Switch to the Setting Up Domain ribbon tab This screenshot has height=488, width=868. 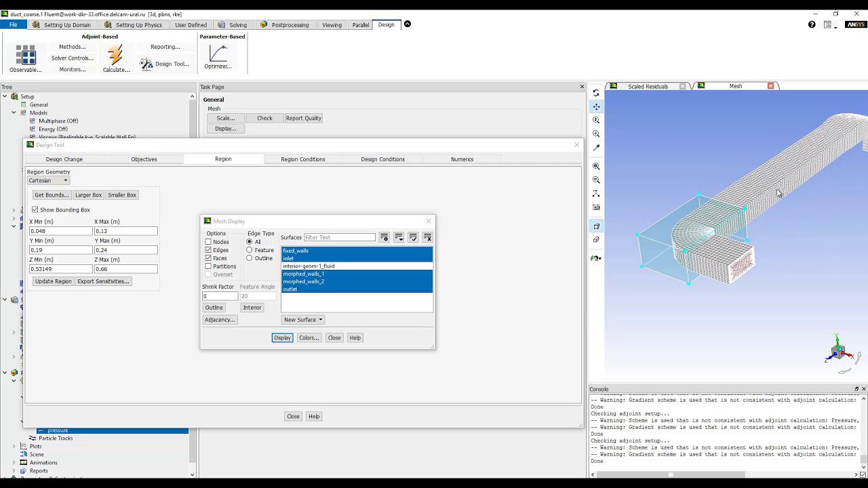(x=62, y=24)
